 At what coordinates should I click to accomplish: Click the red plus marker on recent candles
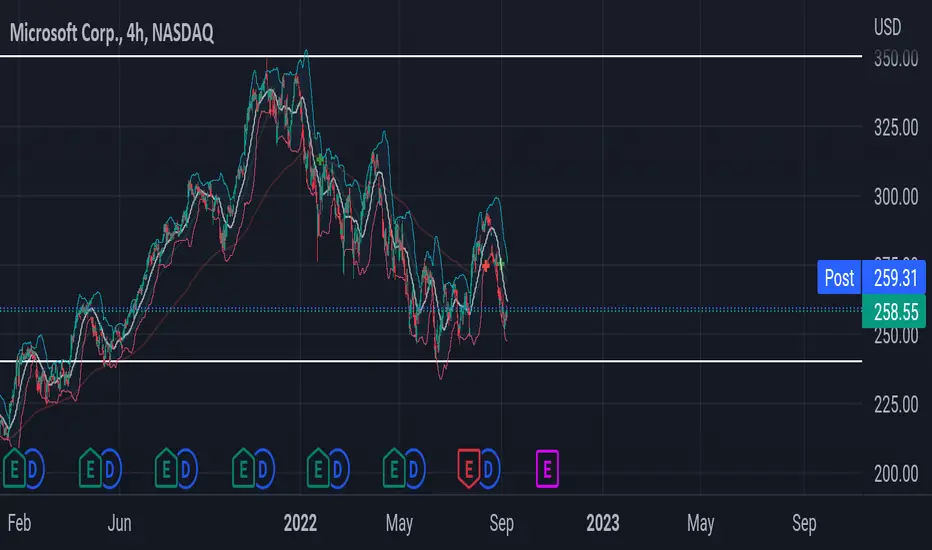pyautogui.click(x=486, y=266)
